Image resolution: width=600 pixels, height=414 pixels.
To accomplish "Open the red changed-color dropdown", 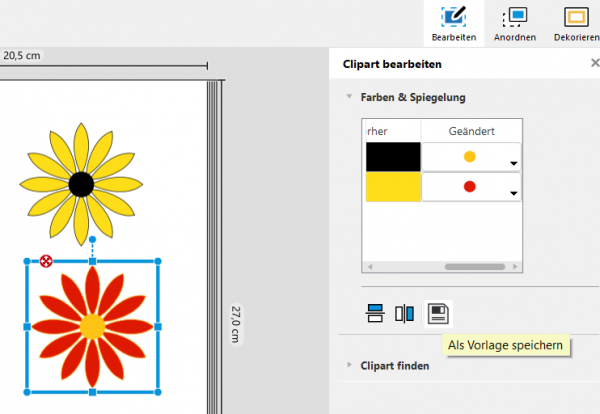I will (471, 187).
